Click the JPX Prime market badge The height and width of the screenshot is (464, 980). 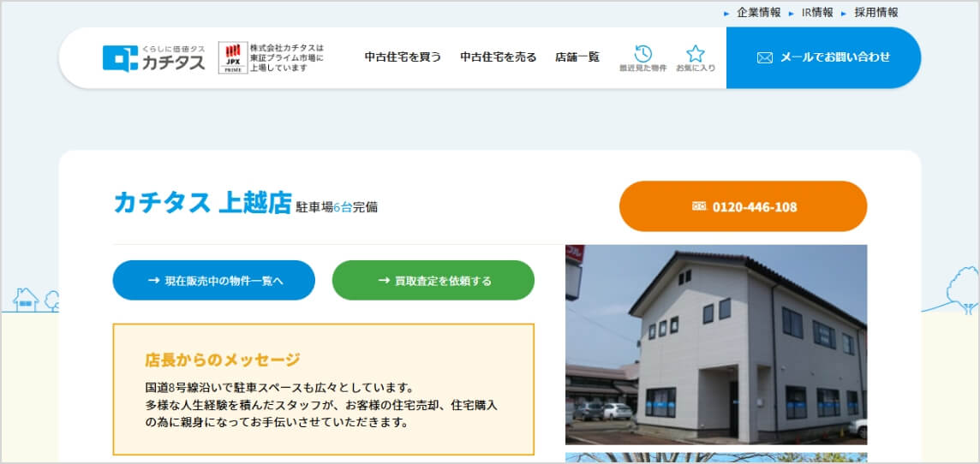click(x=232, y=57)
